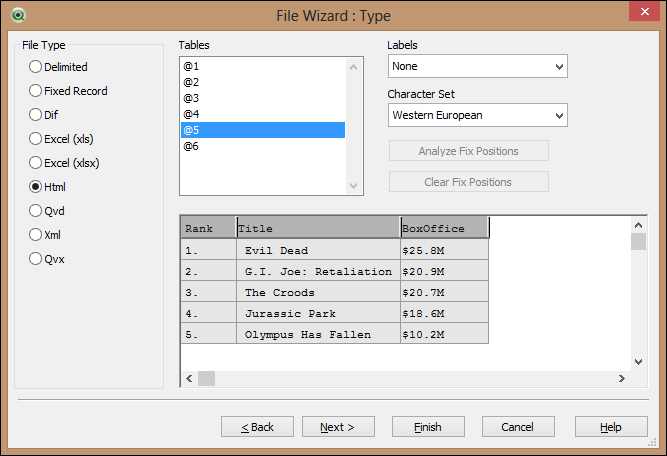Click the preview vertical scrollbar thumb
Image resolution: width=667 pixels, height=456 pixels.
coord(638,242)
